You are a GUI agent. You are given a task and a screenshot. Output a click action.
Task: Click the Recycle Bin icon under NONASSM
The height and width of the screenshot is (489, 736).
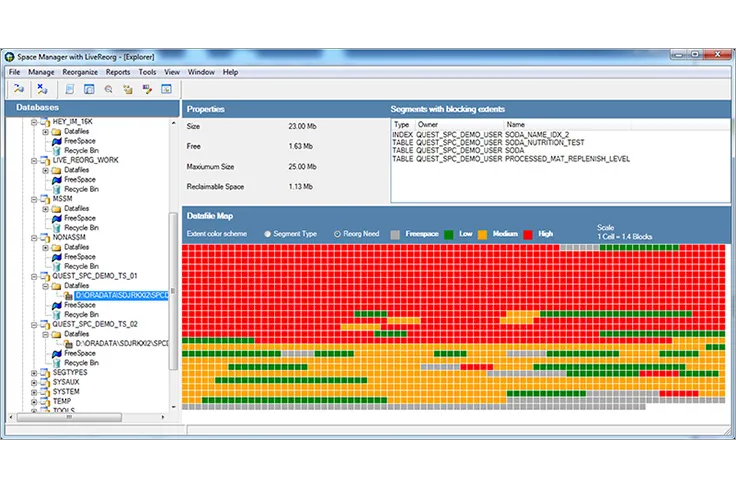[x=57, y=267]
